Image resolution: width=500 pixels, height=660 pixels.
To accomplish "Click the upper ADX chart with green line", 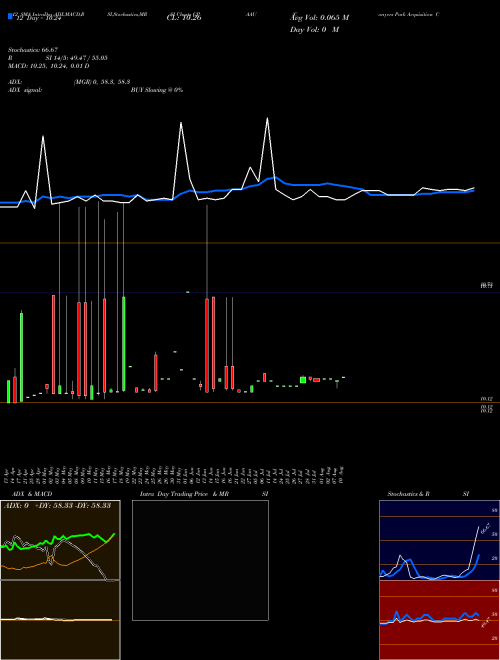I will 60,540.
